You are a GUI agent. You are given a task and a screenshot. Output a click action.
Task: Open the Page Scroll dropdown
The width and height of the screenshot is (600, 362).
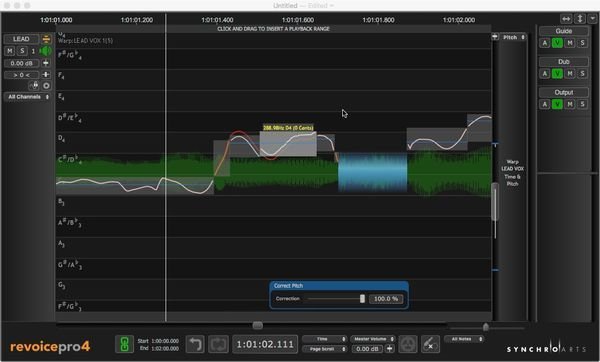pos(324,349)
